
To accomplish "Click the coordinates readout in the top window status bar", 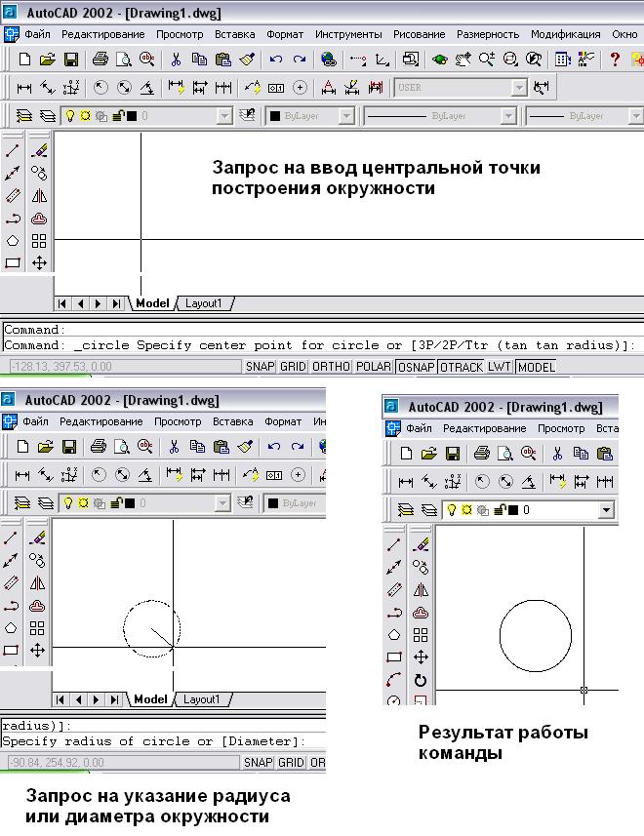I will click(x=125, y=367).
